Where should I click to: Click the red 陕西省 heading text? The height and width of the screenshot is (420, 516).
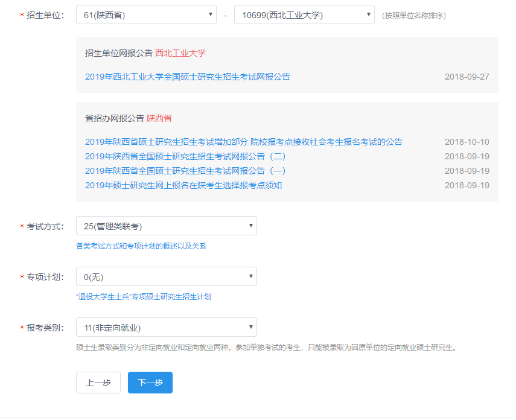(x=159, y=118)
